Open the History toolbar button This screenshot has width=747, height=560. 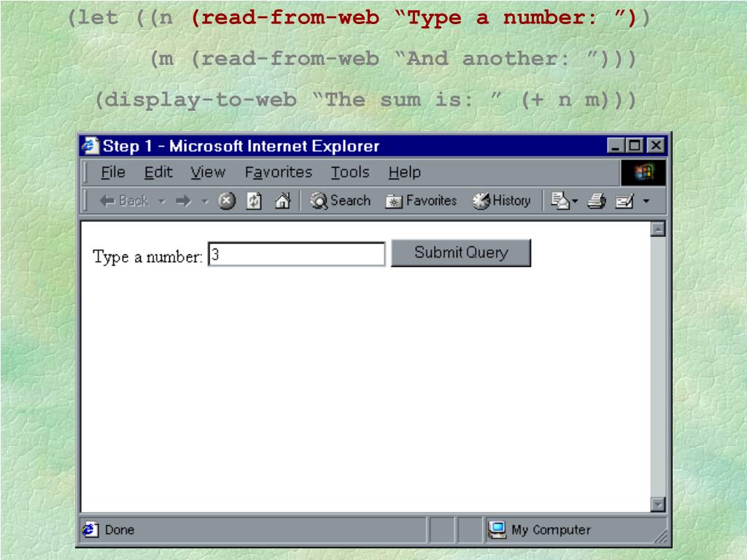coord(501,201)
